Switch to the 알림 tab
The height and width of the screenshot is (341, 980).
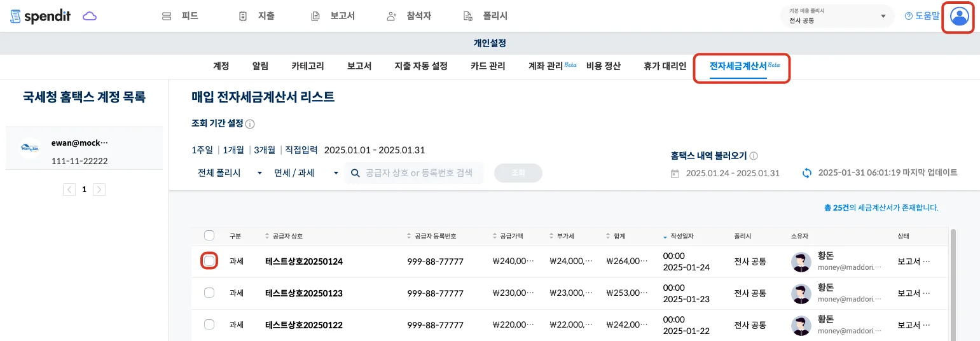pos(260,66)
